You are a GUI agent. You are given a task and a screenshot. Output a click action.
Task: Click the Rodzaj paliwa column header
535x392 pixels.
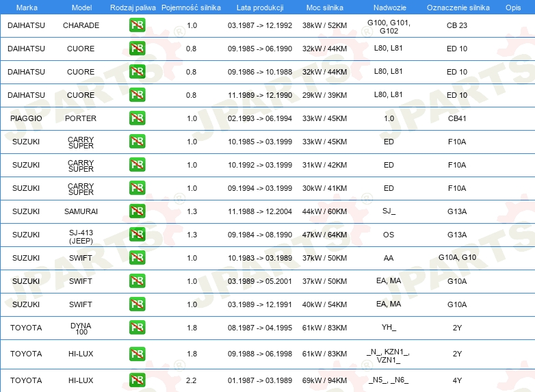tap(133, 8)
